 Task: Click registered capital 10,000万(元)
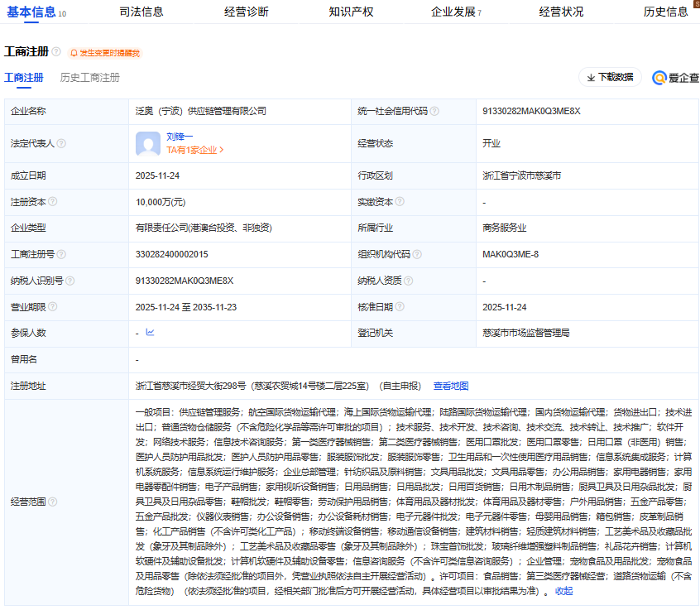click(161, 202)
